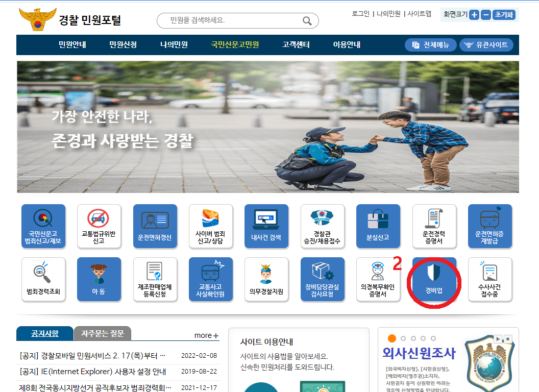Open 이용안내 menu
Image resolution: width=539 pixels, height=392 pixels.
click(347, 45)
